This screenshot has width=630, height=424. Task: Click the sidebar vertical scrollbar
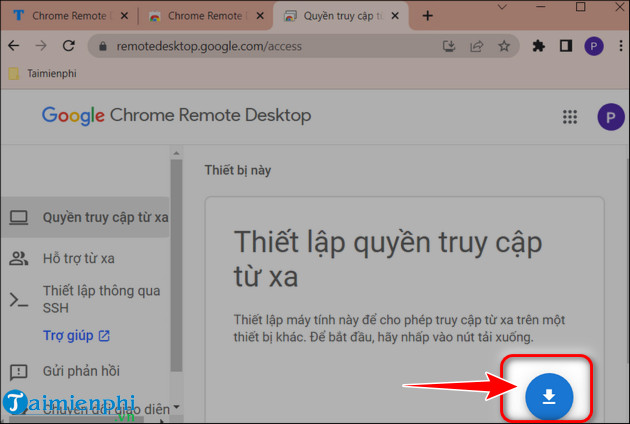coord(176,265)
